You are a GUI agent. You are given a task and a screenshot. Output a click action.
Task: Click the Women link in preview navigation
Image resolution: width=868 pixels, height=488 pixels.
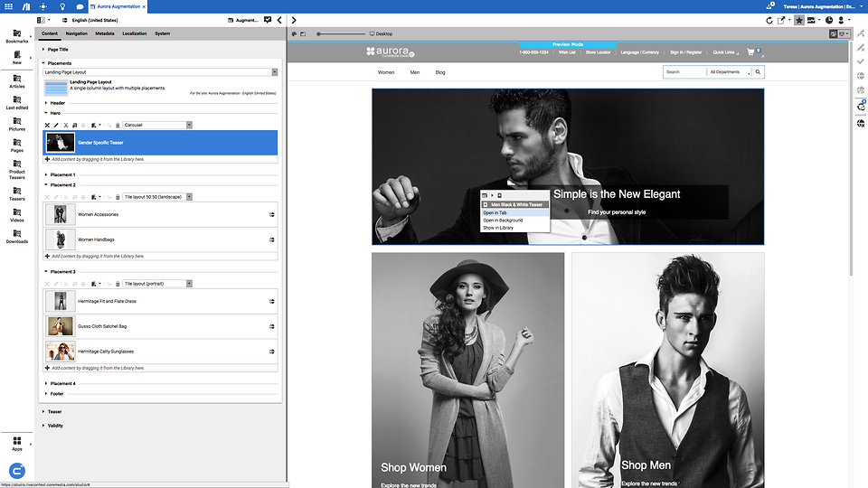point(386,72)
